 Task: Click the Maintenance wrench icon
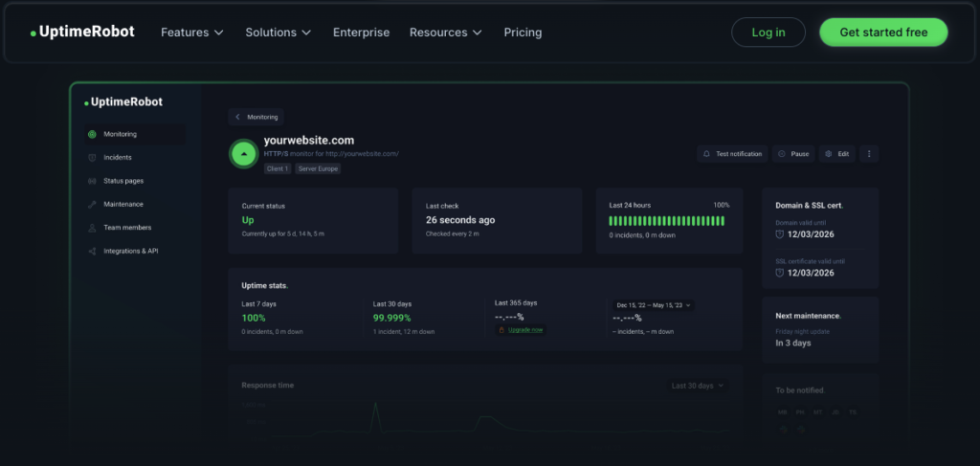point(92,204)
